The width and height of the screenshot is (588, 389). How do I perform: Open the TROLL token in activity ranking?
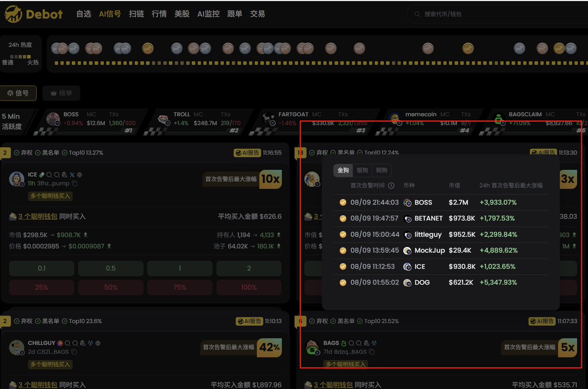[199, 121]
